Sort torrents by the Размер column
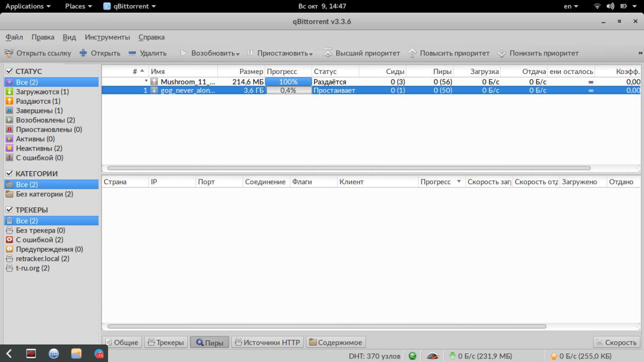 241,71
